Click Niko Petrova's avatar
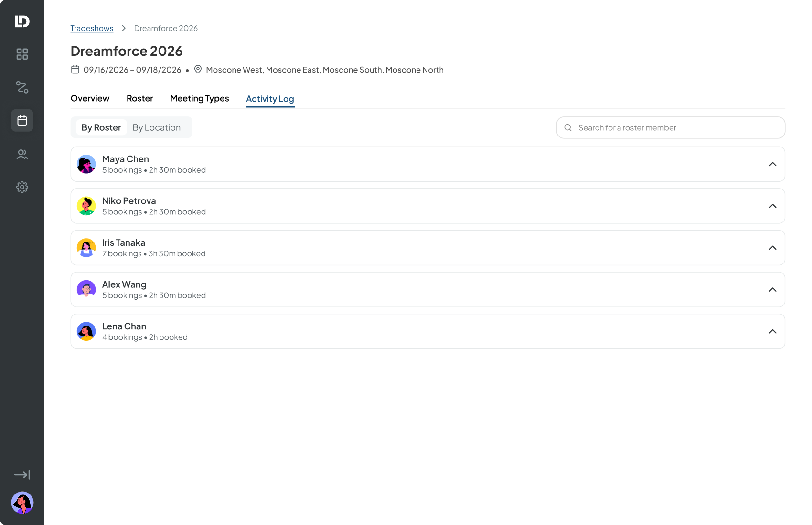Image resolution: width=812 pixels, height=525 pixels. 86,206
